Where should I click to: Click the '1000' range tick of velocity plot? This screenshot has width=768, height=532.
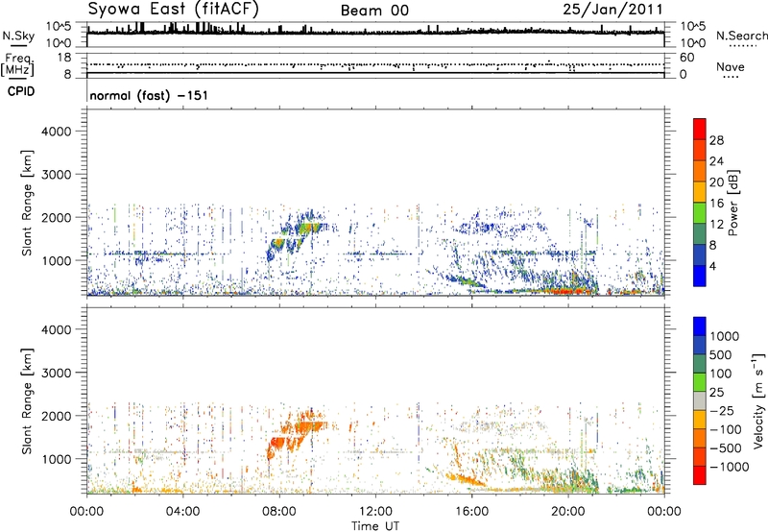(56, 458)
